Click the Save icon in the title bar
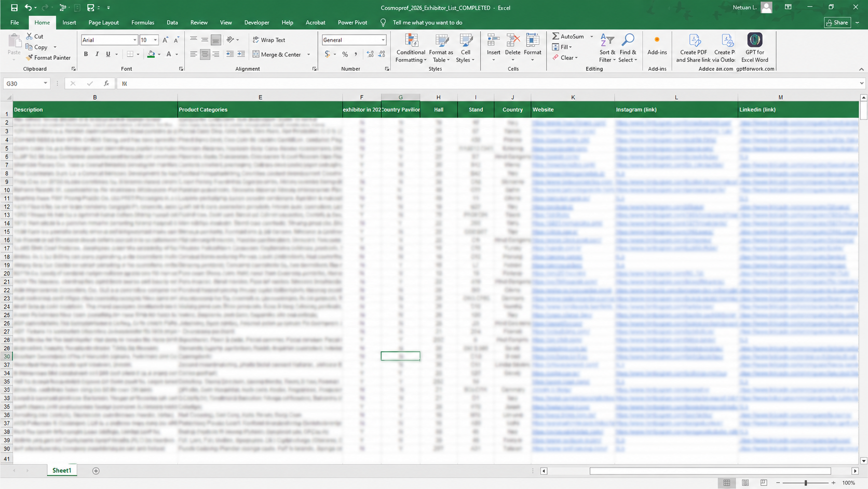Viewport: 868px width, 489px height. [x=14, y=8]
